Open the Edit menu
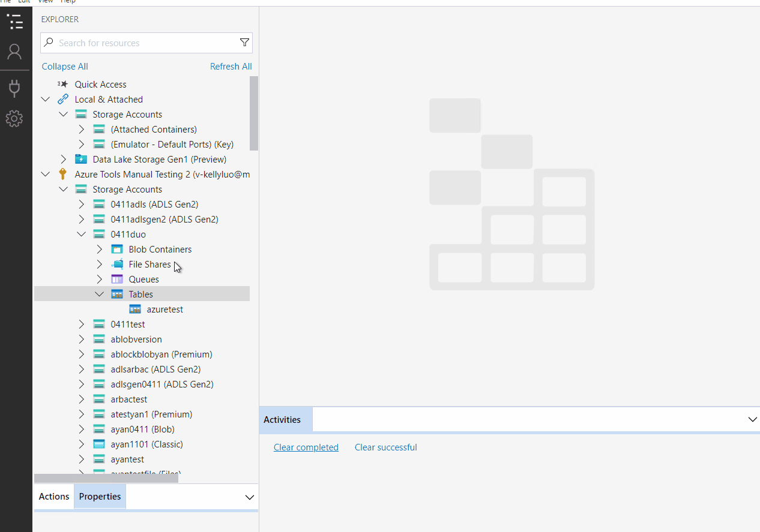760x532 pixels. pyautogui.click(x=25, y=2)
